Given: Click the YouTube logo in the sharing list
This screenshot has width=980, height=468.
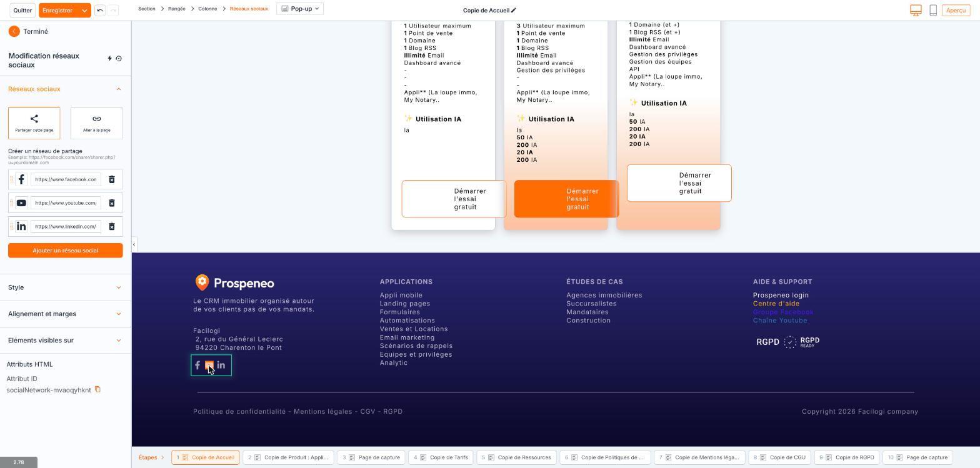Looking at the screenshot, I should click(21, 203).
